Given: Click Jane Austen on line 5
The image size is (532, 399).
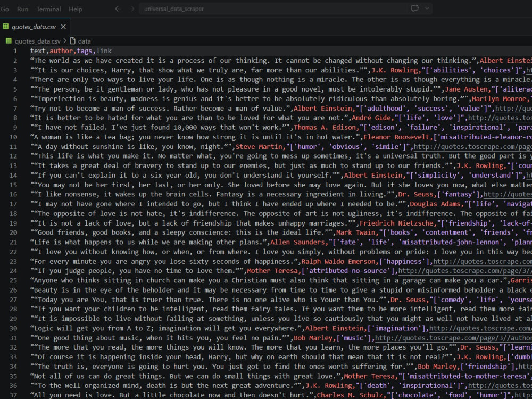Looking at the screenshot, I should [466, 89].
